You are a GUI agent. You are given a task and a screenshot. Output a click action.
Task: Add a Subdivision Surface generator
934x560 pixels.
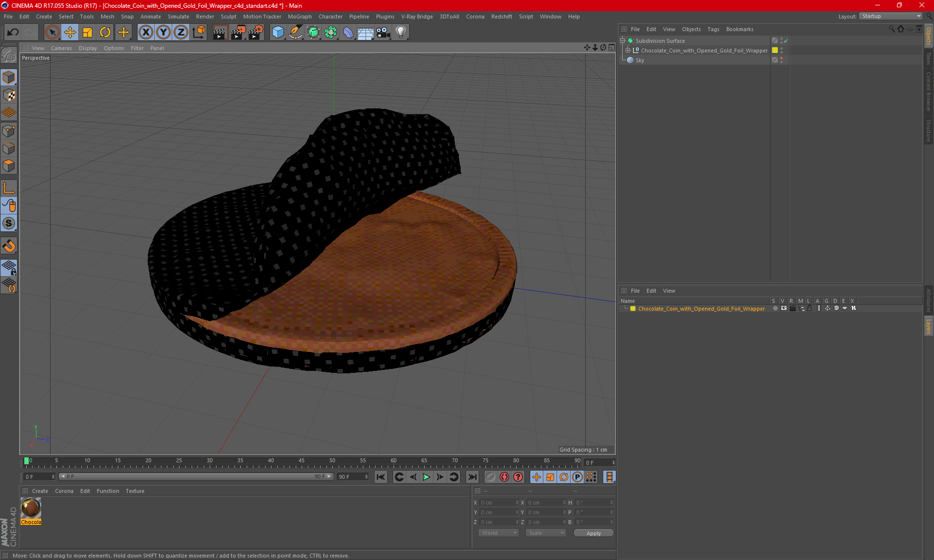point(313,32)
